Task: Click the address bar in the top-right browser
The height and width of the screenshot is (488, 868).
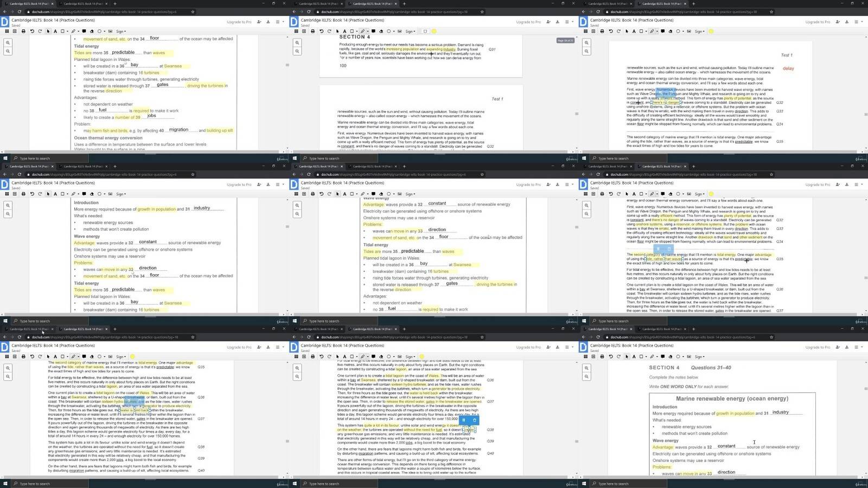Action: (684, 11)
